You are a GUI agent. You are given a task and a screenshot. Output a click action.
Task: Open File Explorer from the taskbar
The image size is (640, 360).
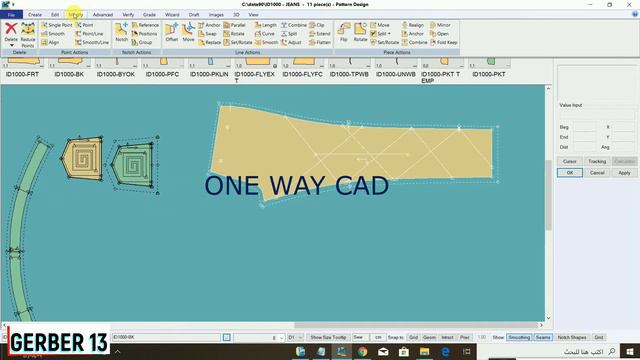point(424,351)
